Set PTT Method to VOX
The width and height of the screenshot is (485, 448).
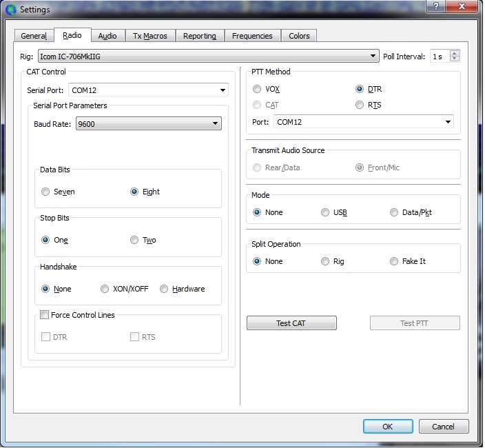point(257,90)
